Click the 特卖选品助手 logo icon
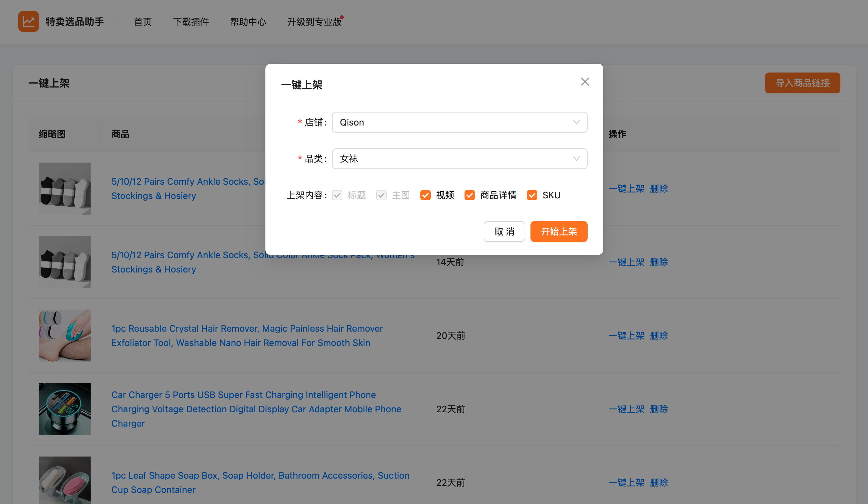This screenshot has width=868, height=504. point(29,21)
